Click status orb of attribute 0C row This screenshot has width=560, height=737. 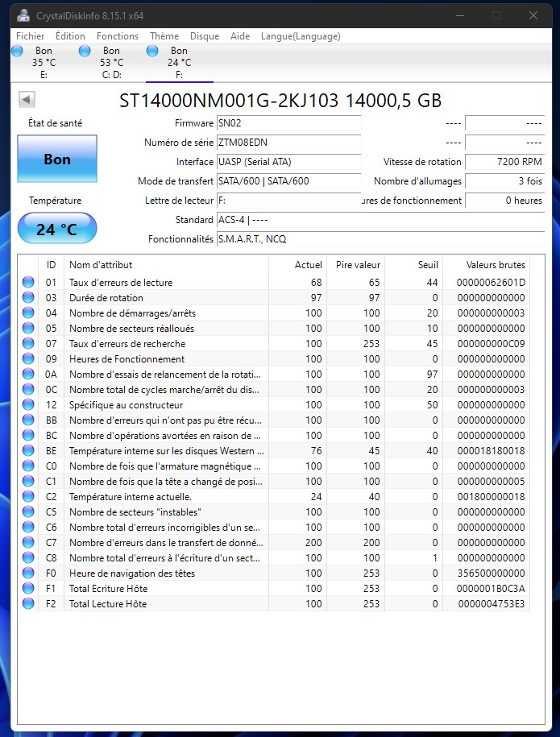pos(28,389)
